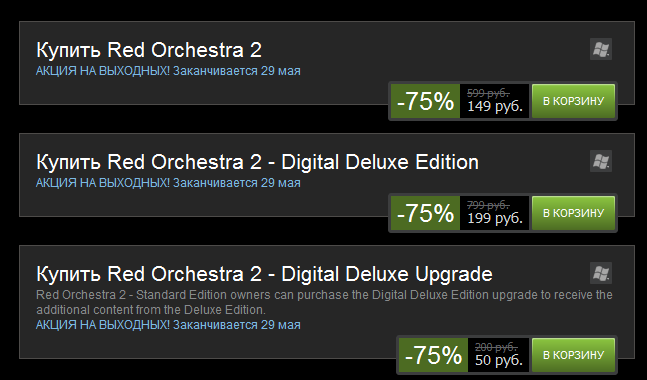The height and width of the screenshot is (380, 647).
Task: Click Windows icon in Digital Deluxe Edition box
Action: tap(601, 161)
